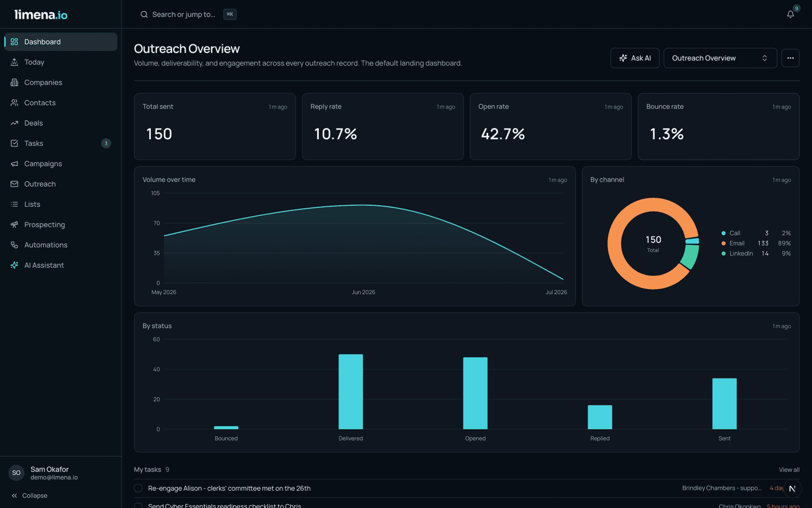Click the Call legend color dot

(x=723, y=233)
